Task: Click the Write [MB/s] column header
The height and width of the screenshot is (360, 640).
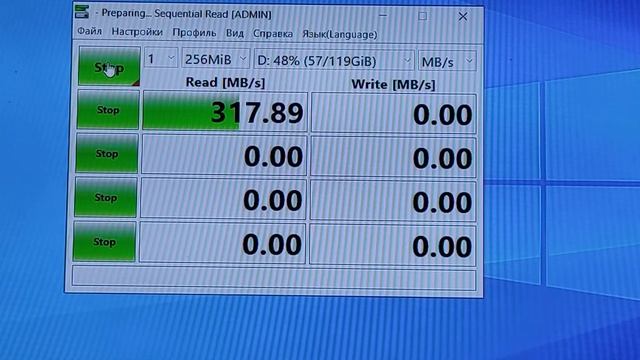Action: pyautogui.click(x=393, y=84)
